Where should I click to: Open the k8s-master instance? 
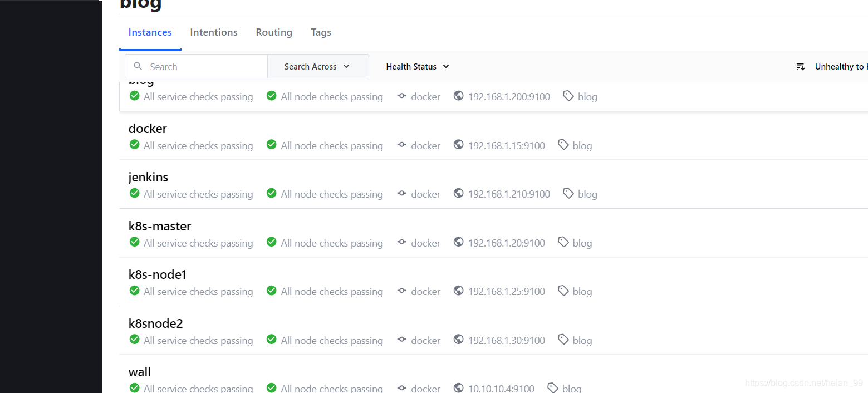160,226
